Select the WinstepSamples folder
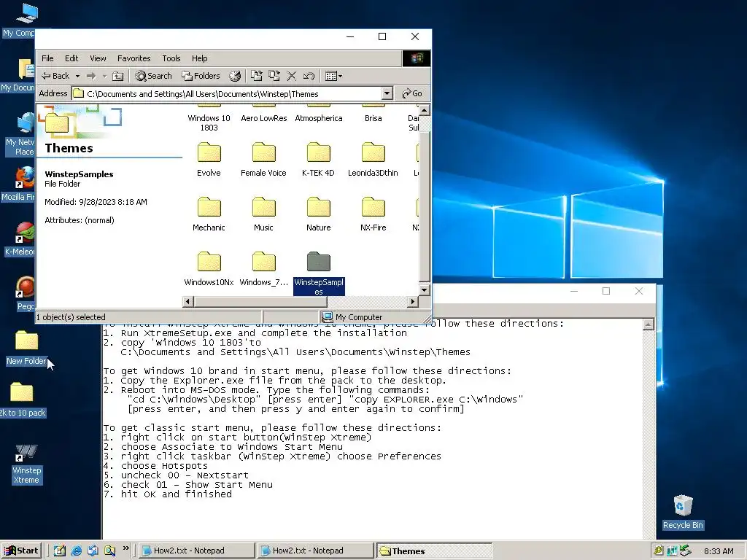This screenshot has height=560, width=747. (319, 274)
